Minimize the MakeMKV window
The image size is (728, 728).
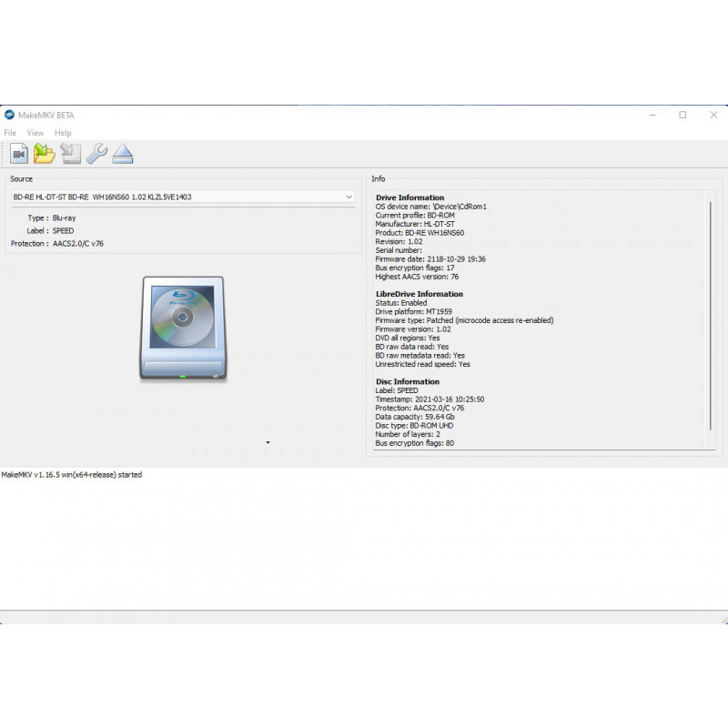652,115
